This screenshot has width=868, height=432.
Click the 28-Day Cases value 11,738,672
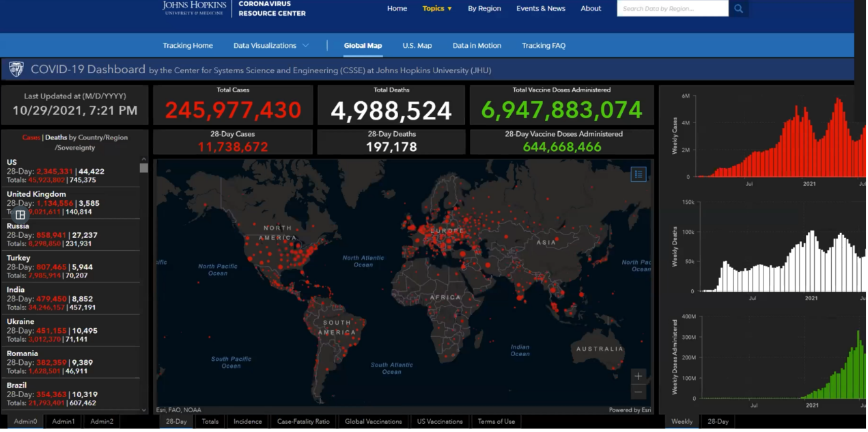[233, 146]
